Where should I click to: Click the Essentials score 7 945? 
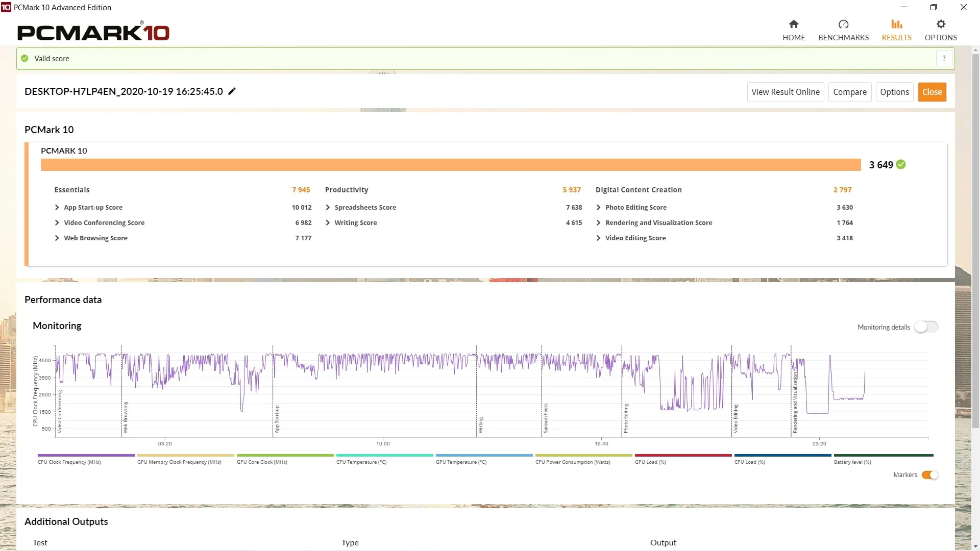pyautogui.click(x=301, y=190)
